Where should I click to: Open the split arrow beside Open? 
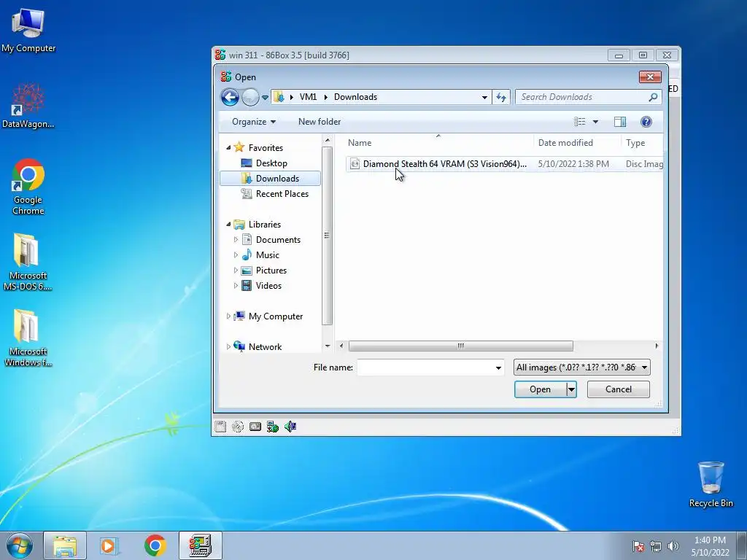tap(571, 389)
